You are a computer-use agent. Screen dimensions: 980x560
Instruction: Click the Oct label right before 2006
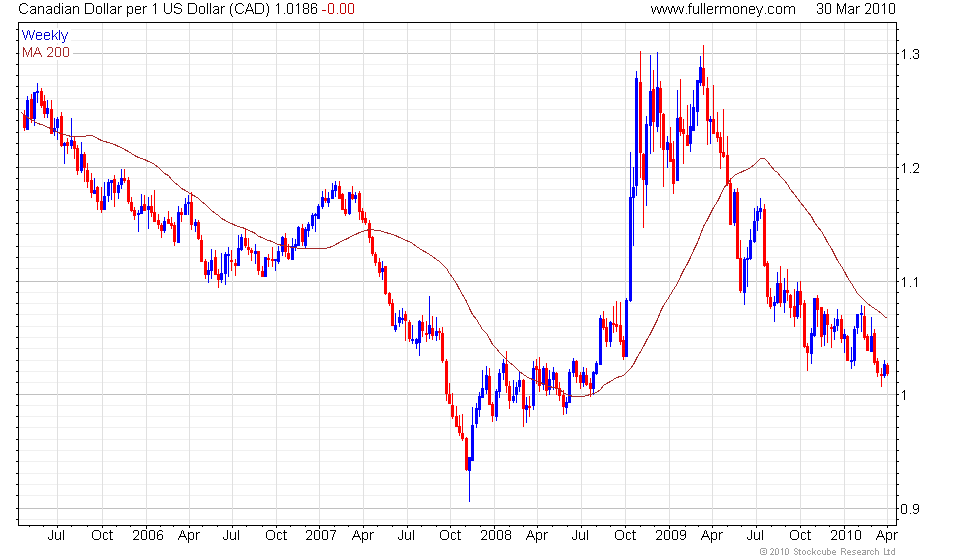tap(102, 536)
